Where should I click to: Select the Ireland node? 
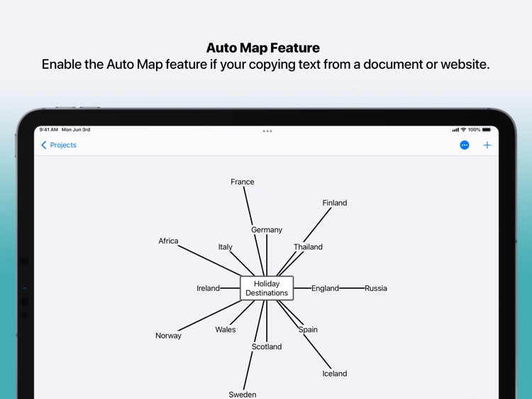208,288
